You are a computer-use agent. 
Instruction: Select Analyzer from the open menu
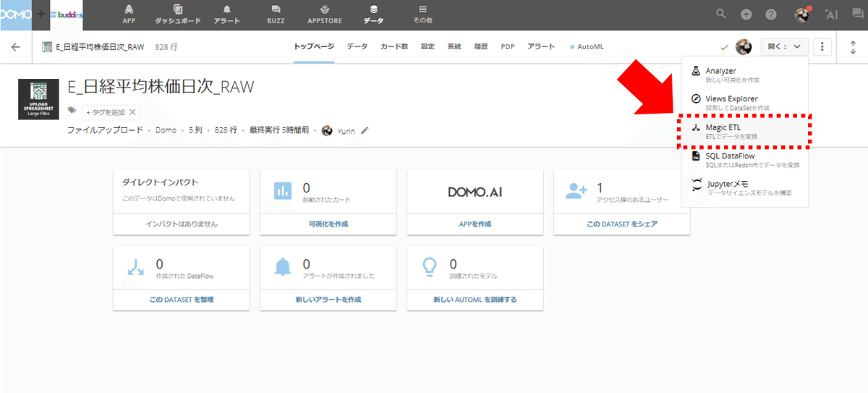coord(745,75)
